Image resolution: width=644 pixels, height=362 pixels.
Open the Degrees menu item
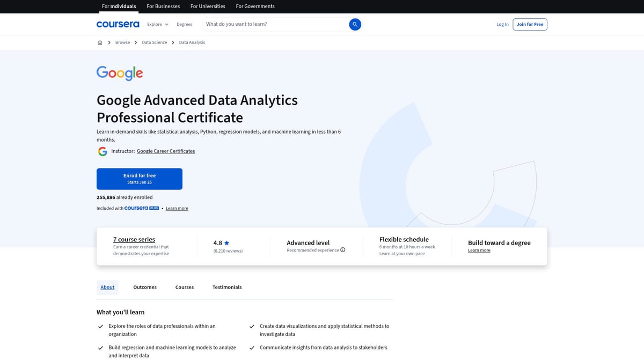(185, 24)
